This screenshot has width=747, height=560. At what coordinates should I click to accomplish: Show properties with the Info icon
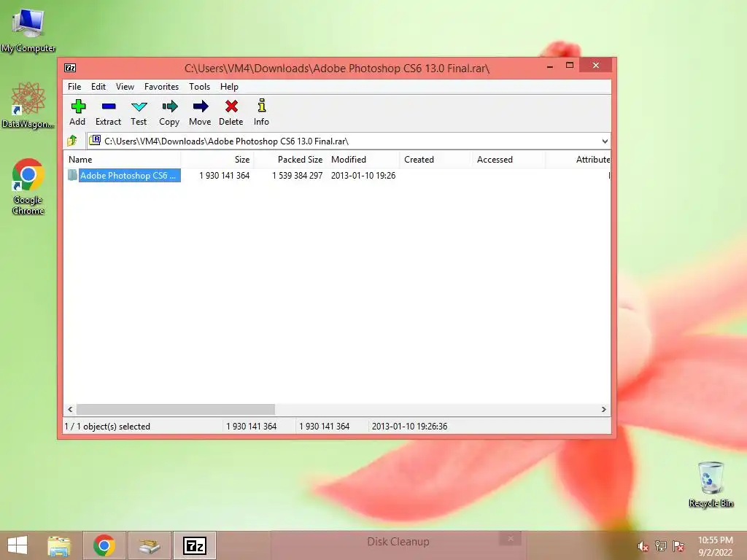click(x=262, y=112)
